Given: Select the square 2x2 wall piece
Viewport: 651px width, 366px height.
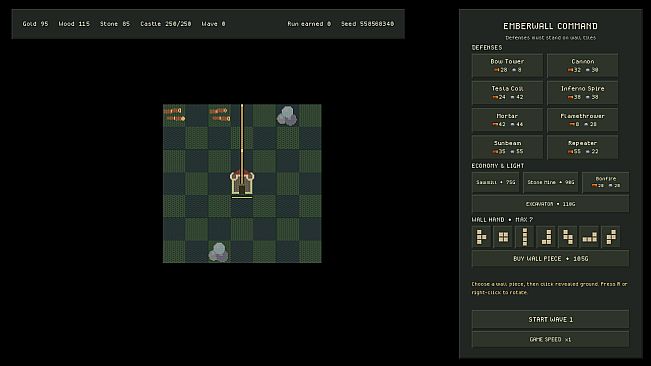Looking at the screenshot, I should pos(503,237).
